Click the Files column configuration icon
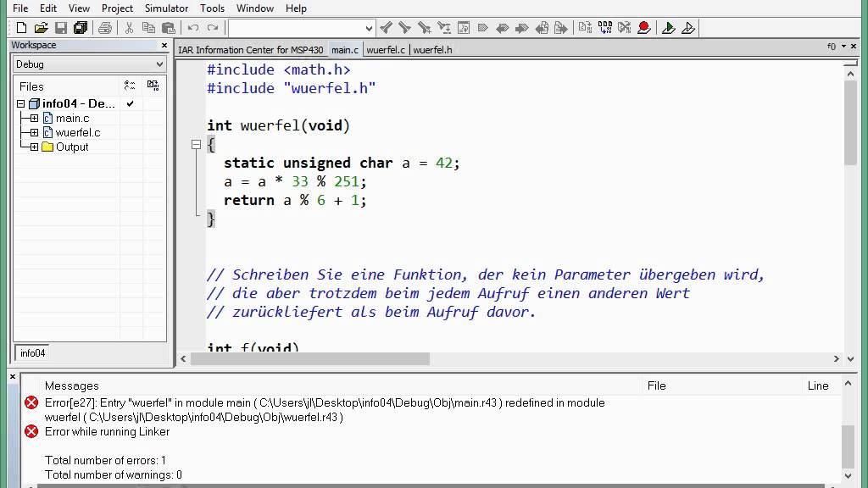The image size is (868, 488). [130, 86]
